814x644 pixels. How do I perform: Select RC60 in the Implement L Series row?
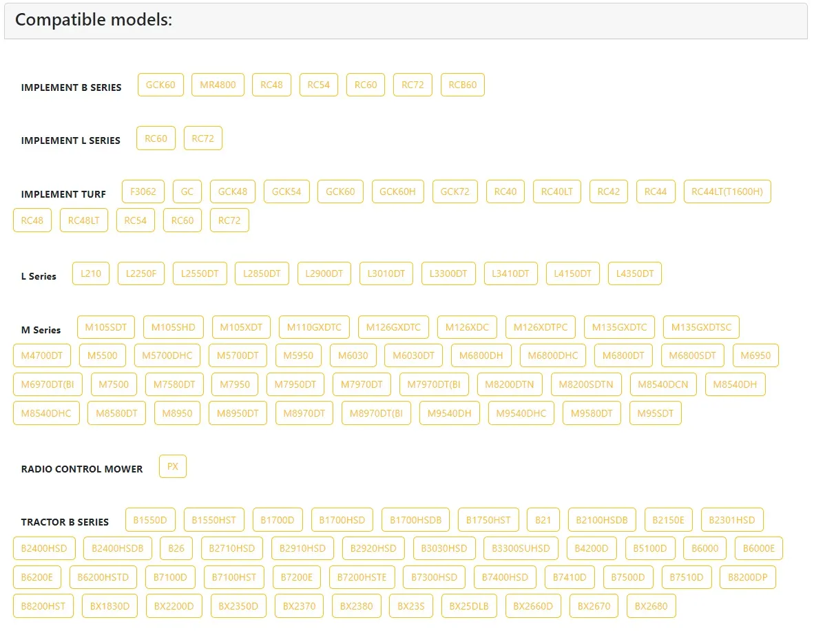tap(156, 138)
